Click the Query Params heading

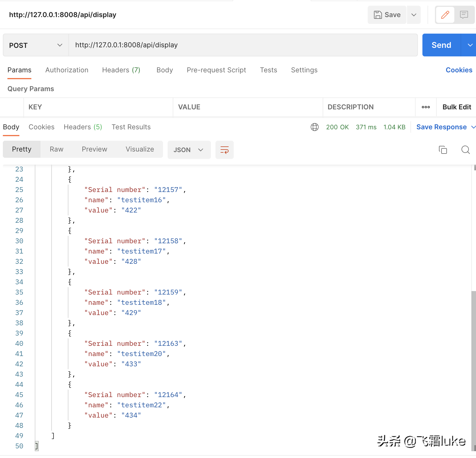point(31,89)
